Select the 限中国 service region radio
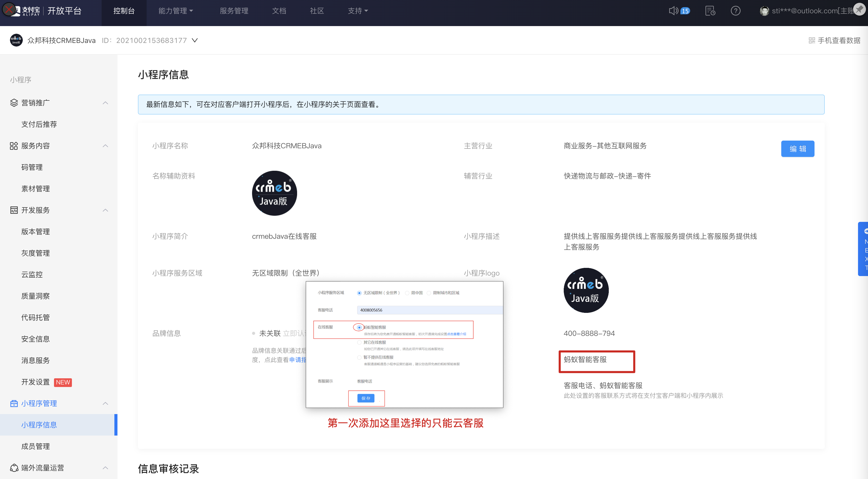 click(407, 293)
